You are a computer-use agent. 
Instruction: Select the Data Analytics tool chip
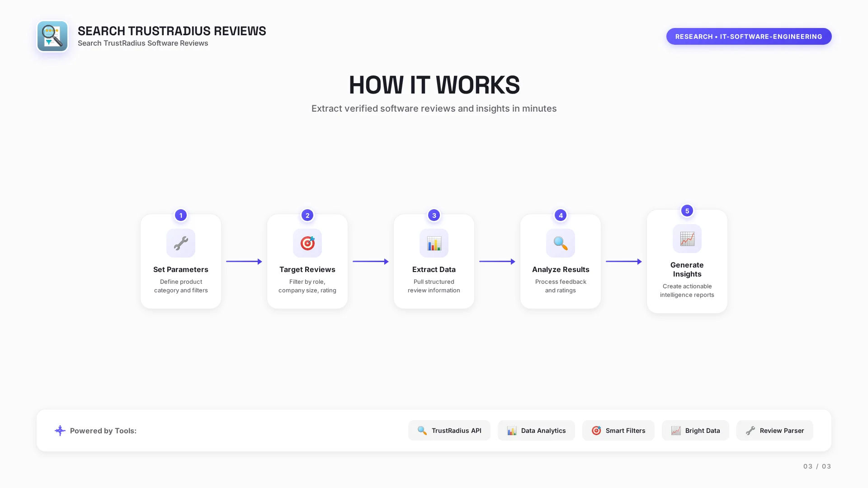[536, 431]
